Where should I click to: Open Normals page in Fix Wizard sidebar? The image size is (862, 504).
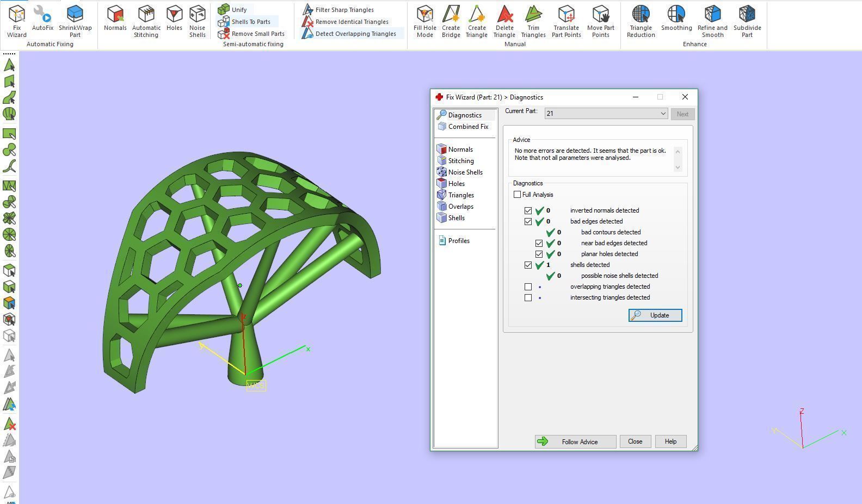(460, 150)
